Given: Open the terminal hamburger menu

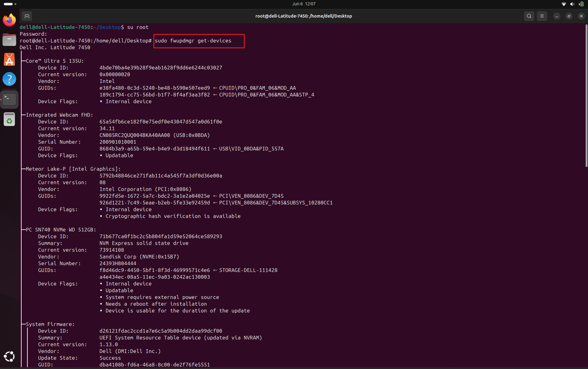Looking at the screenshot, I should click(542, 16).
